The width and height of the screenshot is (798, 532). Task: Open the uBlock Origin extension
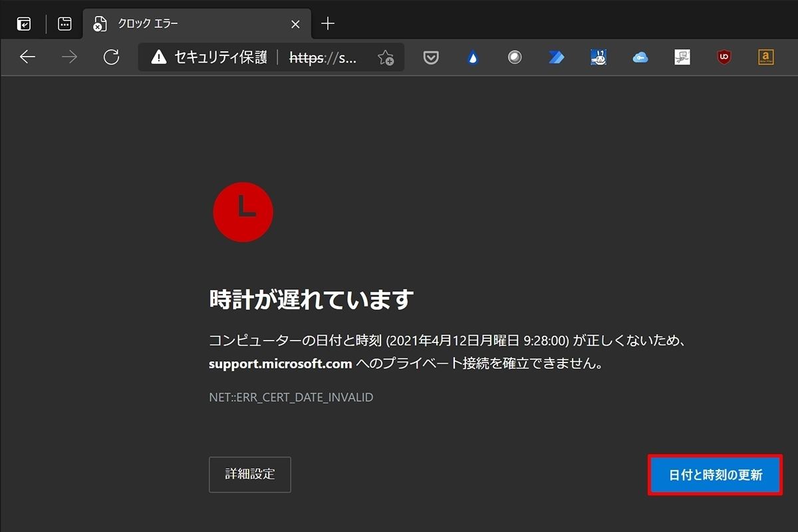[724, 58]
